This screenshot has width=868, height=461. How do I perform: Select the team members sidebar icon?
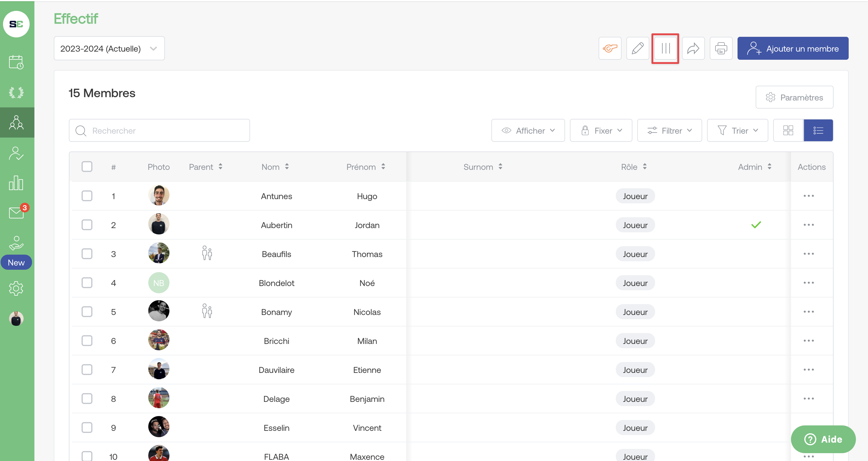[16, 122]
